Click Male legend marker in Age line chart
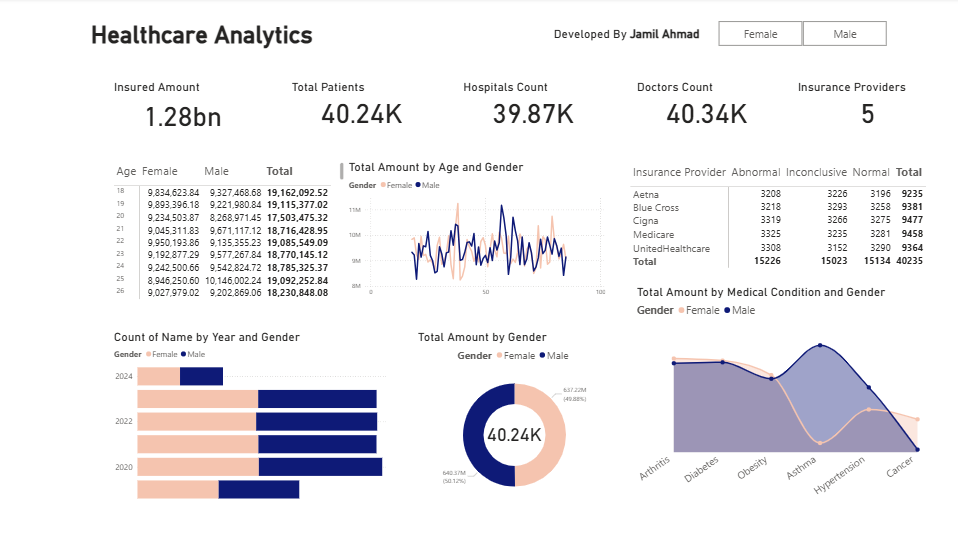 (418, 186)
